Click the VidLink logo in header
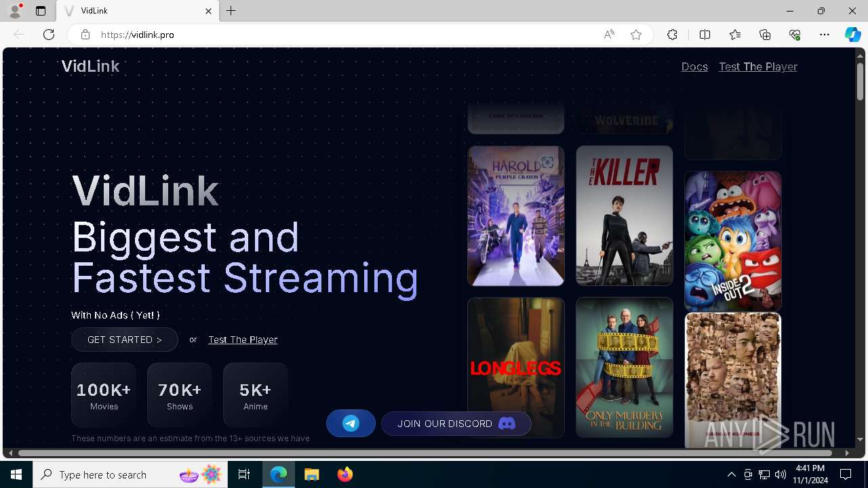The width and height of the screenshot is (868, 488). [x=90, y=66]
